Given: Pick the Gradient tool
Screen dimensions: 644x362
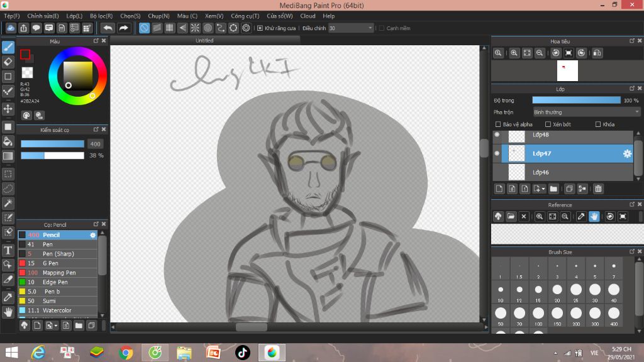Looking at the screenshot, I should click(x=8, y=156).
